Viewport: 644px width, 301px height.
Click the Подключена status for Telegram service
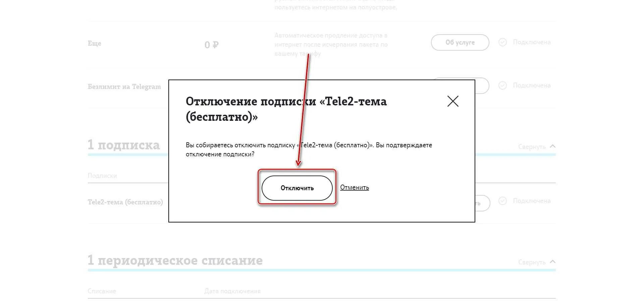pos(532,85)
